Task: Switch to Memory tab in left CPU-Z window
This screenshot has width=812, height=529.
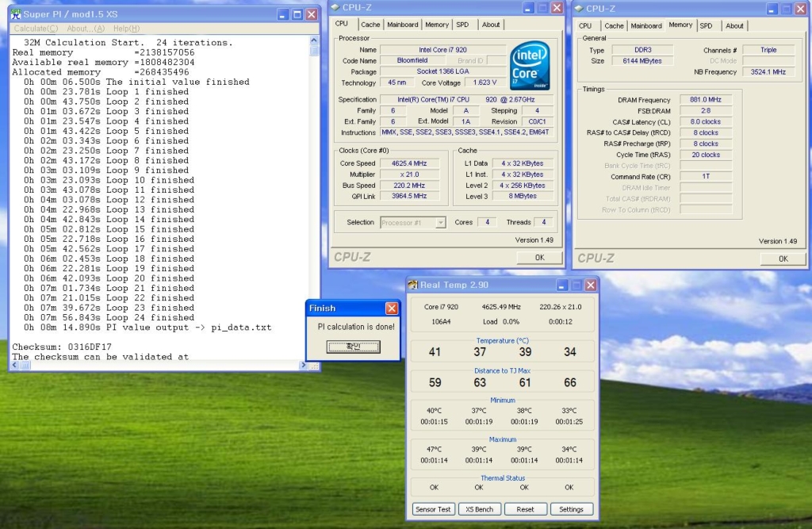Action: (437, 25)
